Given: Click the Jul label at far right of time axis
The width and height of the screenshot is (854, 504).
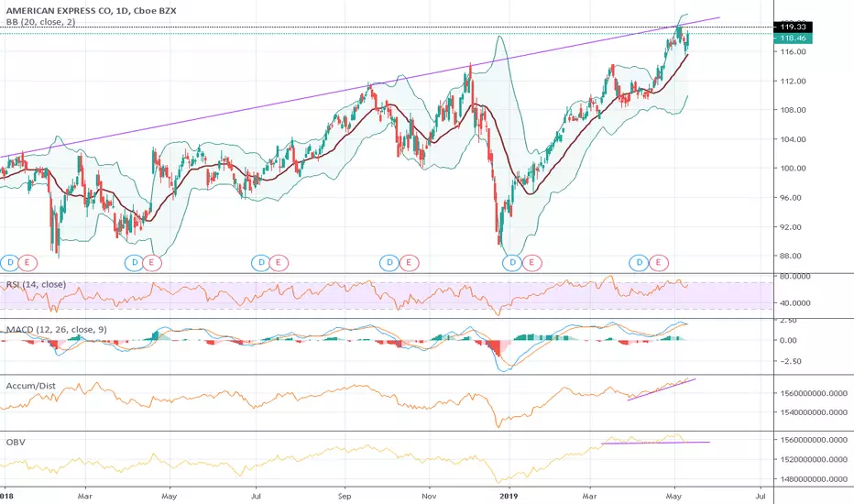Looking at the screenshot, I should [761, 497].
